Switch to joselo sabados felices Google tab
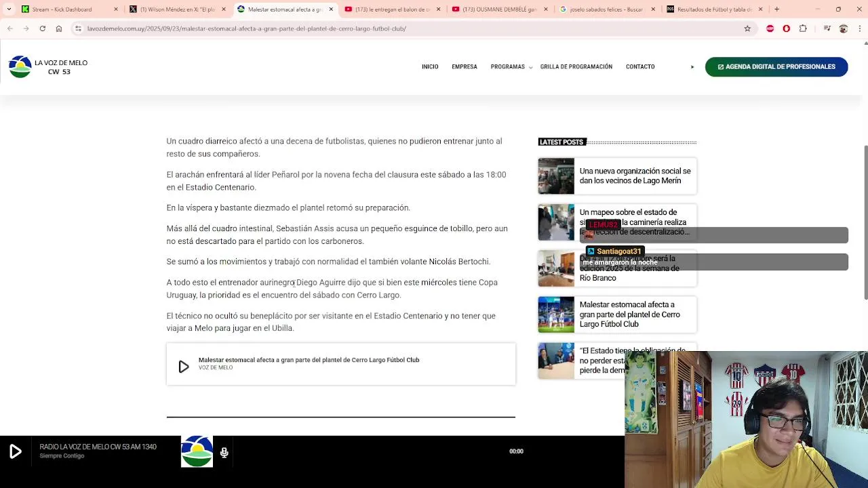The image size is (868, 488). coord(606,9)
